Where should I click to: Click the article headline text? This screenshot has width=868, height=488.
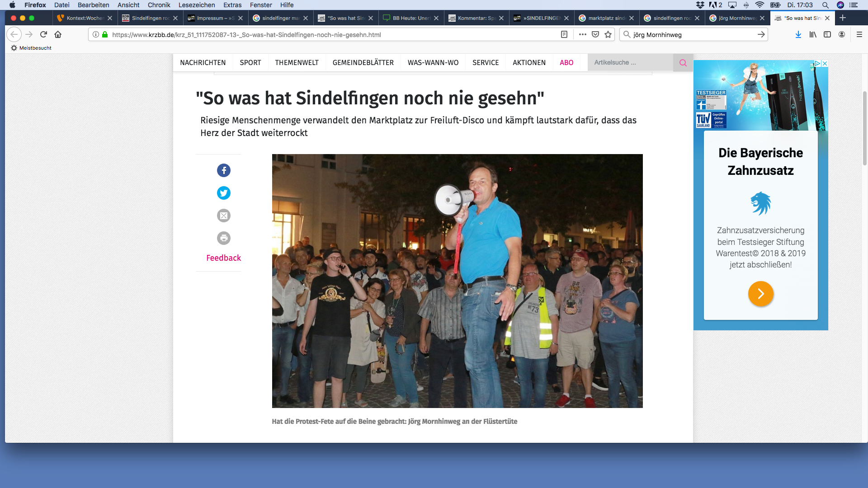coord(370,98)
